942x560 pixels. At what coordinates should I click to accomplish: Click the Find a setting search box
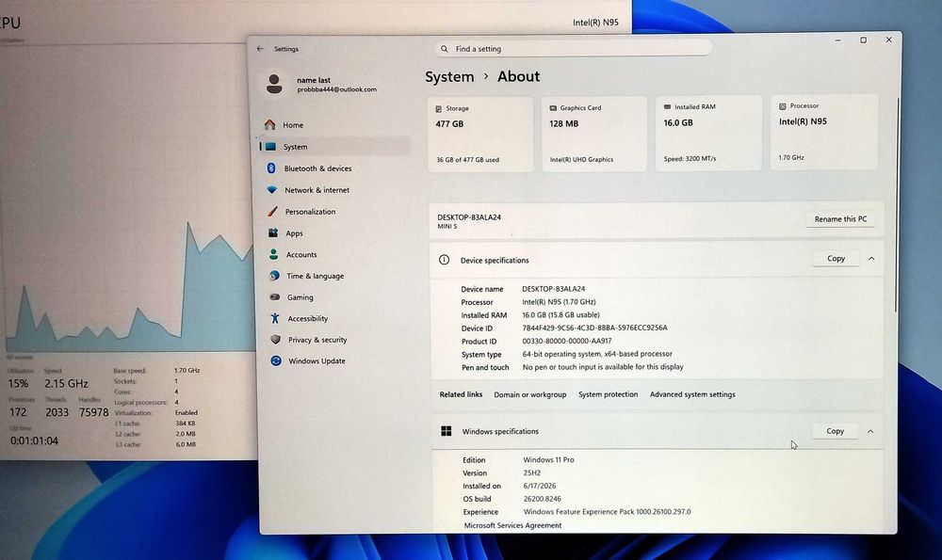point(573,49)
